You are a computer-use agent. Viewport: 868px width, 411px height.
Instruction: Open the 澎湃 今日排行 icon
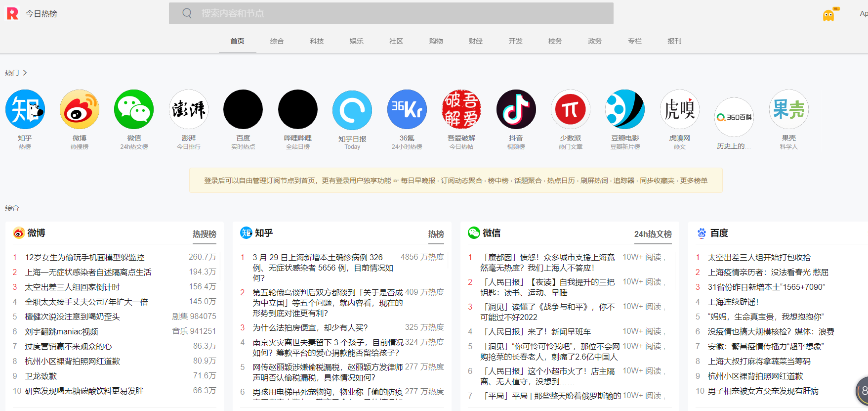pyautogui.click(x=189, y=109)
